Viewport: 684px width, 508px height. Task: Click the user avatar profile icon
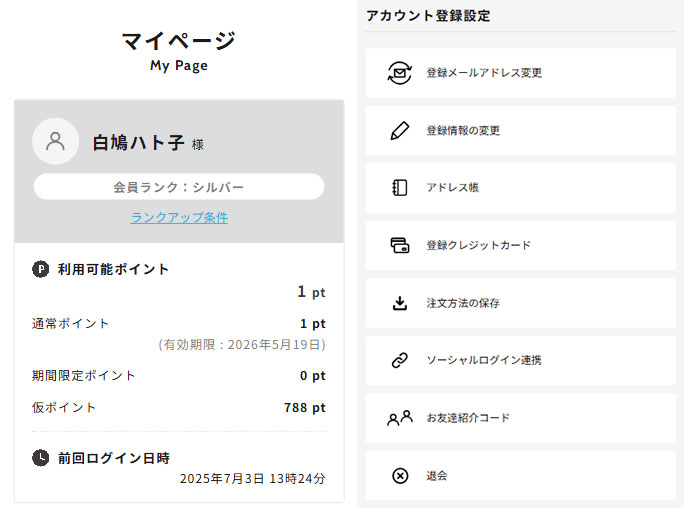(56, 141)
